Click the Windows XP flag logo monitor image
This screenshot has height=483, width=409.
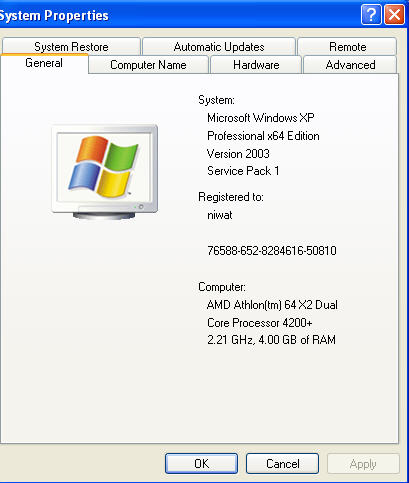coord(105,172)
